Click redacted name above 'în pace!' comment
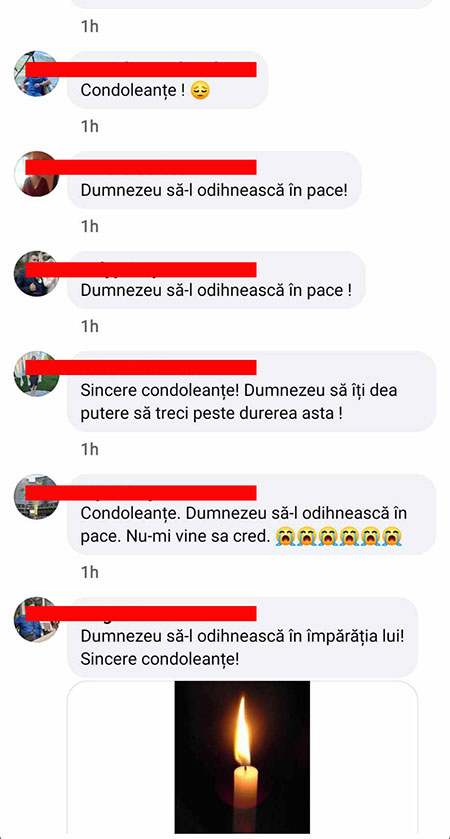Screen dimensions: 450x839 click(141, 167)
